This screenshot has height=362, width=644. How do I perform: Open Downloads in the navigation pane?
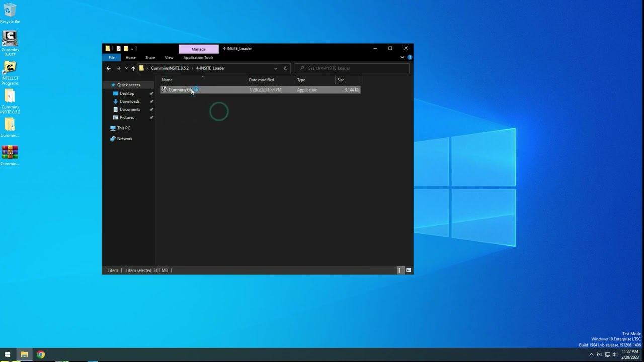pos(129,101)
